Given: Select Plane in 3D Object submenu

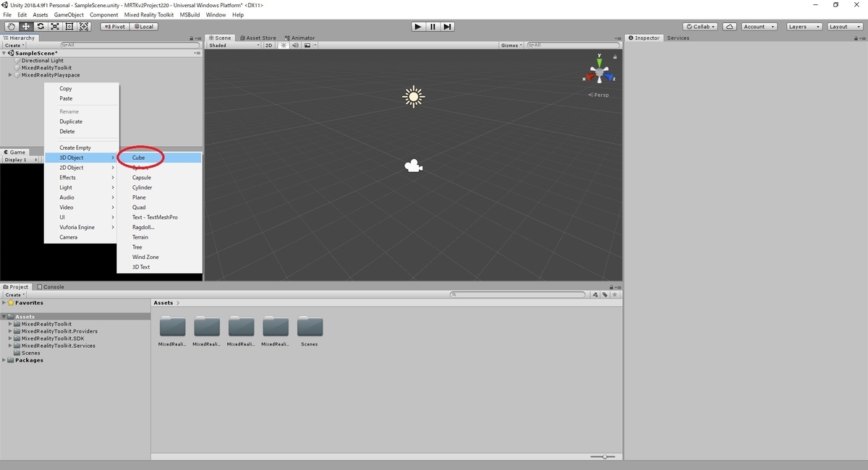Looking at the screenshot, I should [x=159, y=197].
